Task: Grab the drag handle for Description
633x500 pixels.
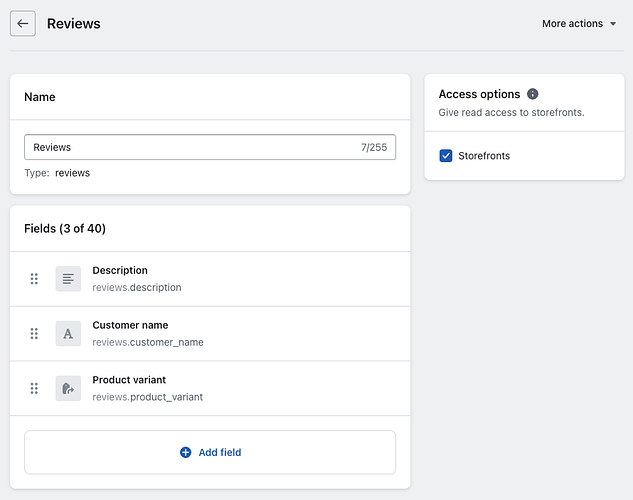Action: [x=34, y=279]
